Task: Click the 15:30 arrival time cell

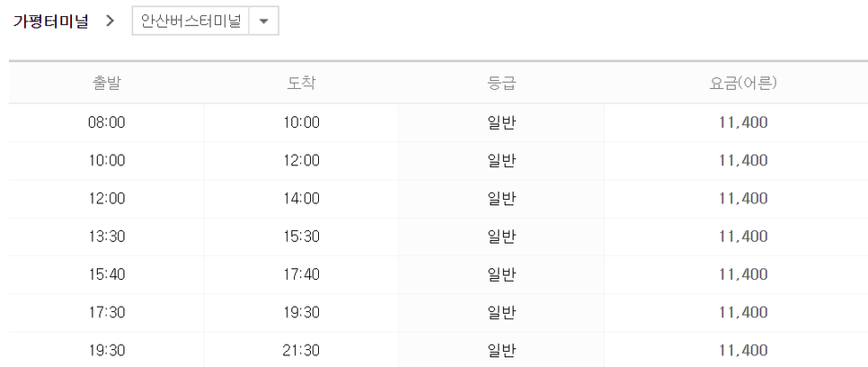Action: 301,236
